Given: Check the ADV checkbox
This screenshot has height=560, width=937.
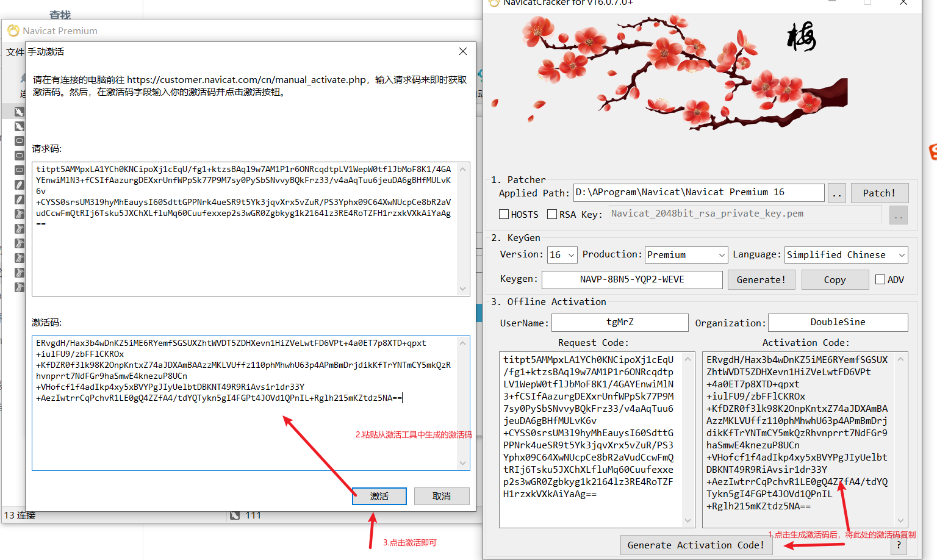Looking at the screenshot, I should 880,279.
